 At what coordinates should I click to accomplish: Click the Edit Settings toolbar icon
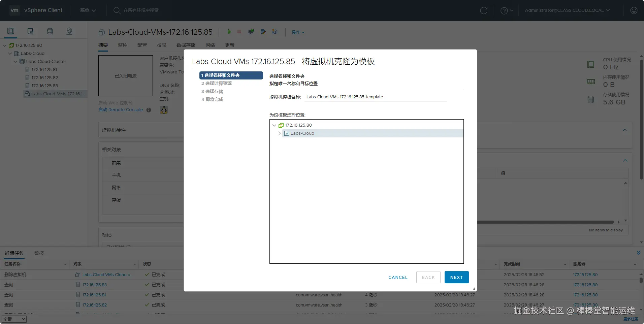(x=263, y=32)
